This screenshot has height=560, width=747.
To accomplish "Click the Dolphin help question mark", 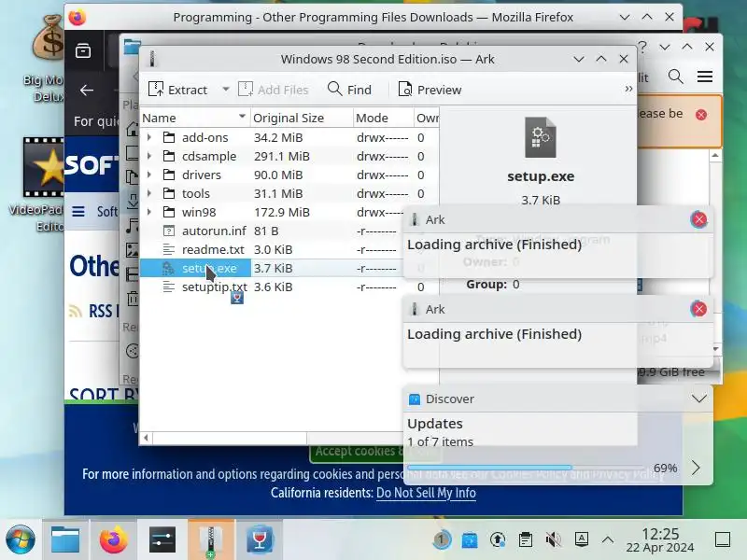I will (x=642, y=47).
